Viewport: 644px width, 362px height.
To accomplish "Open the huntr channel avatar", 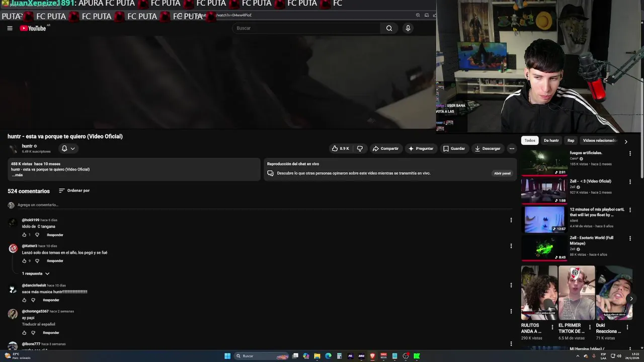I will click(13, 148).
